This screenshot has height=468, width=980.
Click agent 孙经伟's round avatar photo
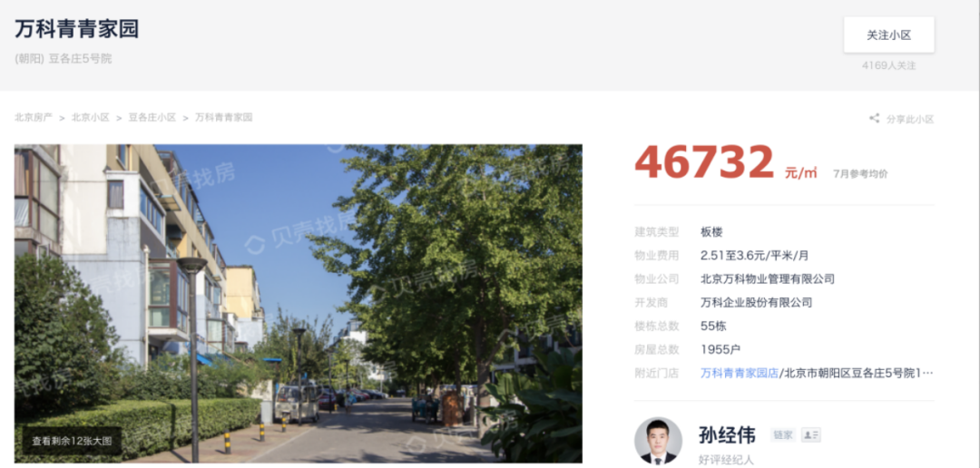click(x=658, y=441)
